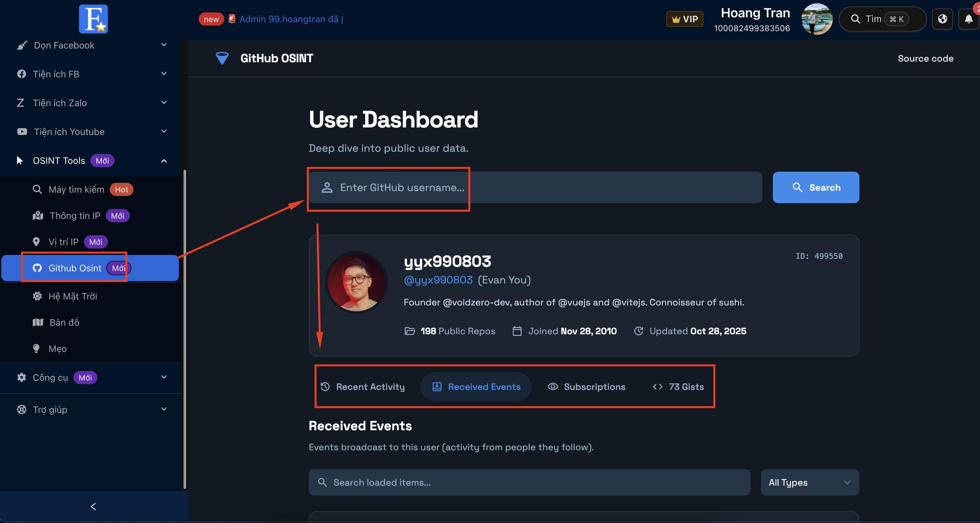Viewport: 980px width, 523px height.
Task: Expand the Tiện ích Zalo menu
Action: click(91, 103)
